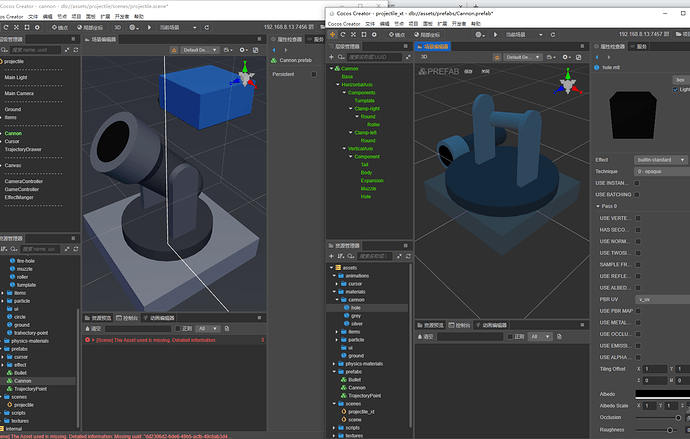The width and height of the screenshot is (690, 439).
Task: Open the All log filter dropdown in right console
Action: point(540,337)
